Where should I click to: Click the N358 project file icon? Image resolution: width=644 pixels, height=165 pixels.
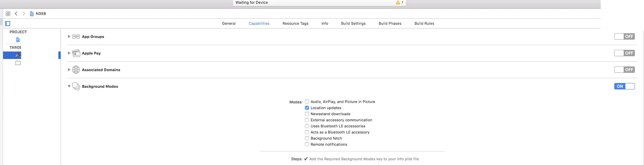pyautogui.click(x=32, y=14)
